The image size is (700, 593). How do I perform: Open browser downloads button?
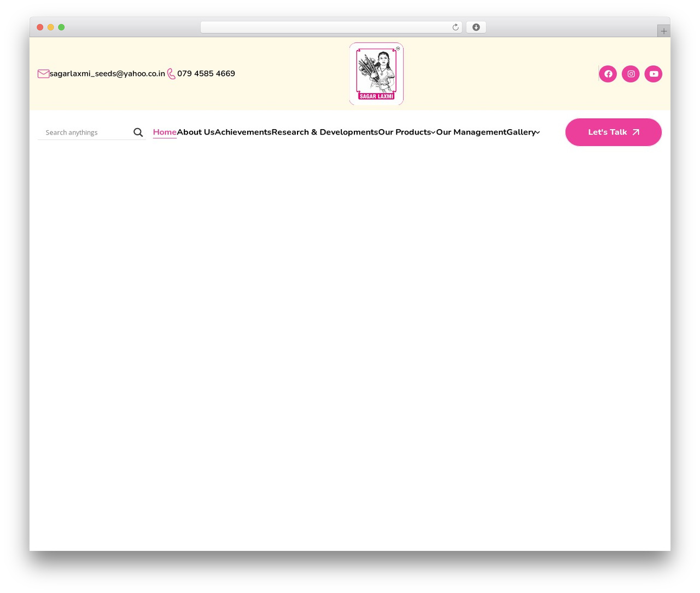[x=476, y=27]
